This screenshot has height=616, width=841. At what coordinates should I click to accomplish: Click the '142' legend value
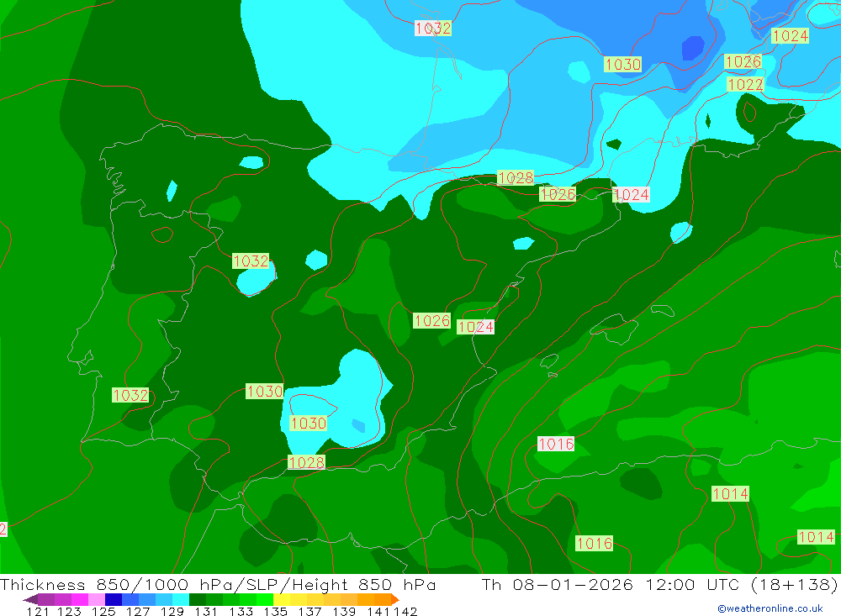click(405, 612)
